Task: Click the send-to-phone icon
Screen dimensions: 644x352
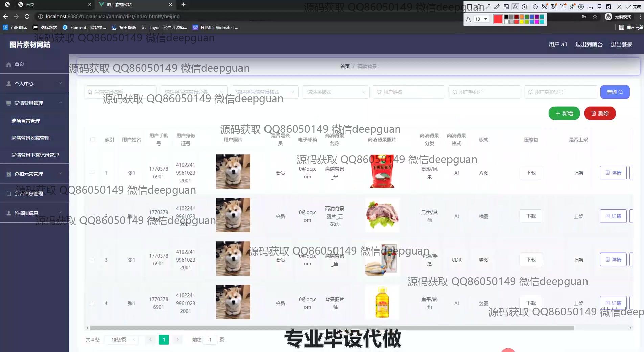Action: coord(599,7)
